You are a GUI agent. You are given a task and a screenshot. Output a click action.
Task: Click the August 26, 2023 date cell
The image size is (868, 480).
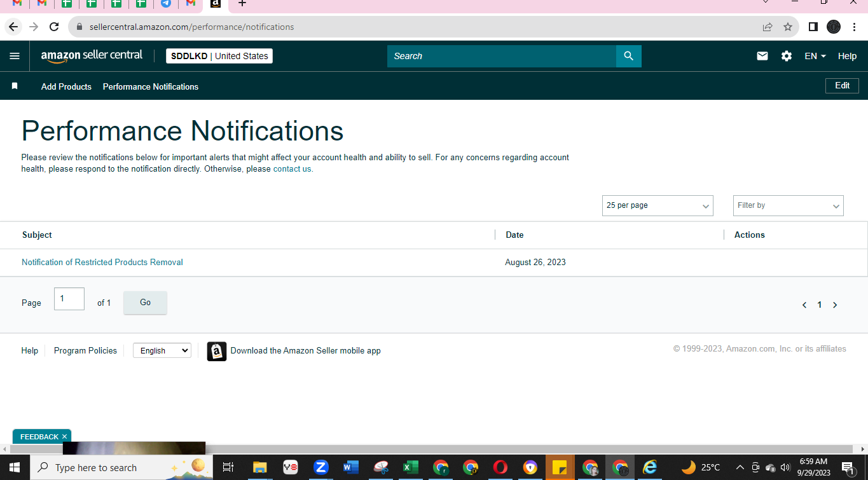click(535, 262)
